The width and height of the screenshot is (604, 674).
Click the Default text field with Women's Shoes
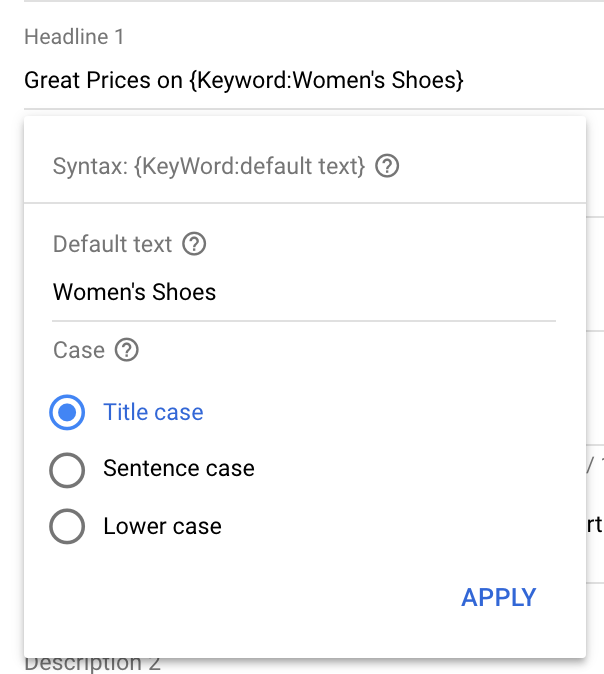point(300,292)
